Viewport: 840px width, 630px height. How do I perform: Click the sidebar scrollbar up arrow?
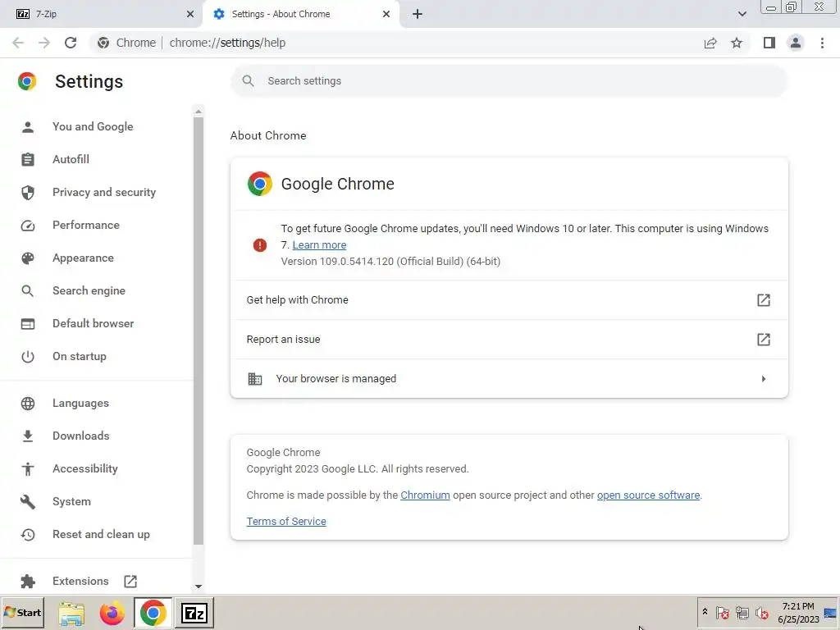(199, 112)
